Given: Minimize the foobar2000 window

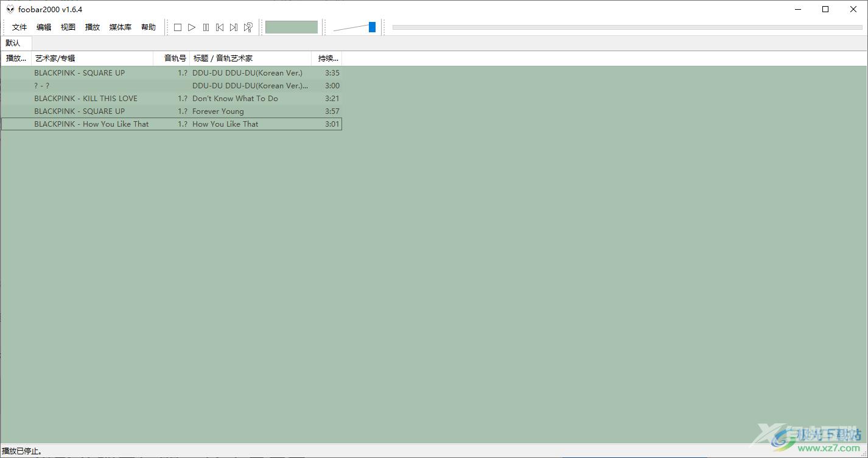Looking at the screenshot, I should 798,9.
